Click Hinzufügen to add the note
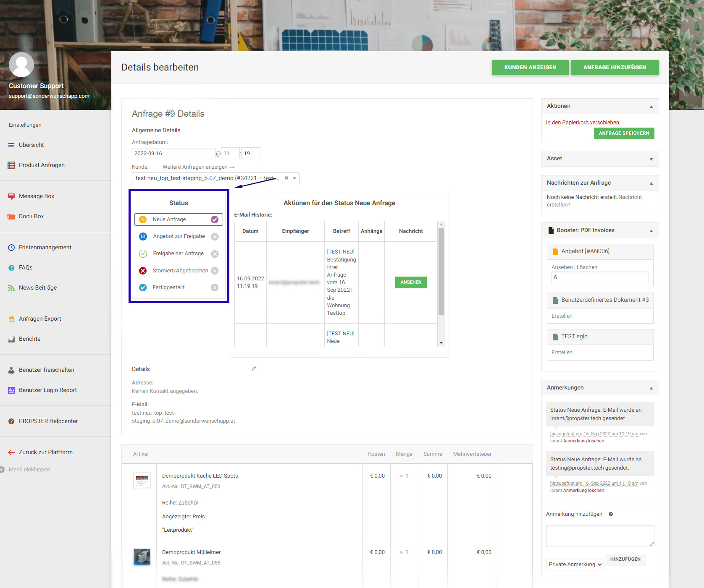 625,559
